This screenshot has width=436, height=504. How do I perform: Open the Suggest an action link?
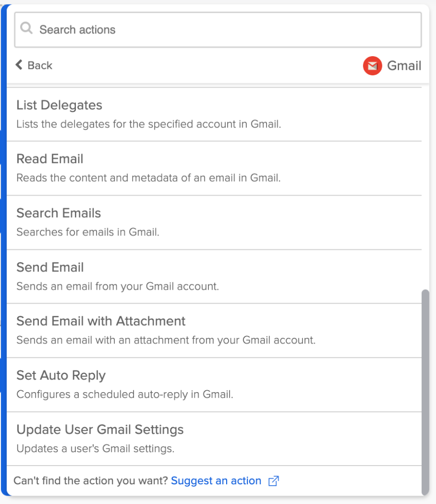coord(216,480)
